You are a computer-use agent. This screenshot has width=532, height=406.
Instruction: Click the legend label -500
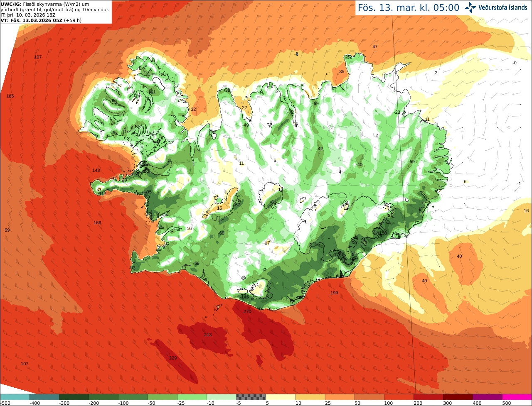pyautogui.click(x=5, y=403)
